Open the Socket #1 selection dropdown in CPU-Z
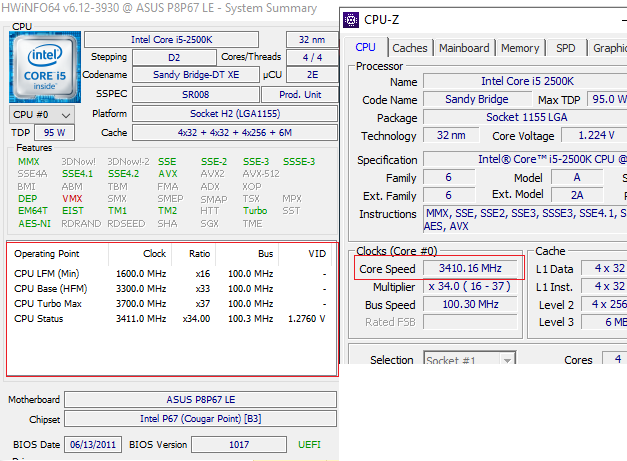The image size is (627, 461). 469,360
